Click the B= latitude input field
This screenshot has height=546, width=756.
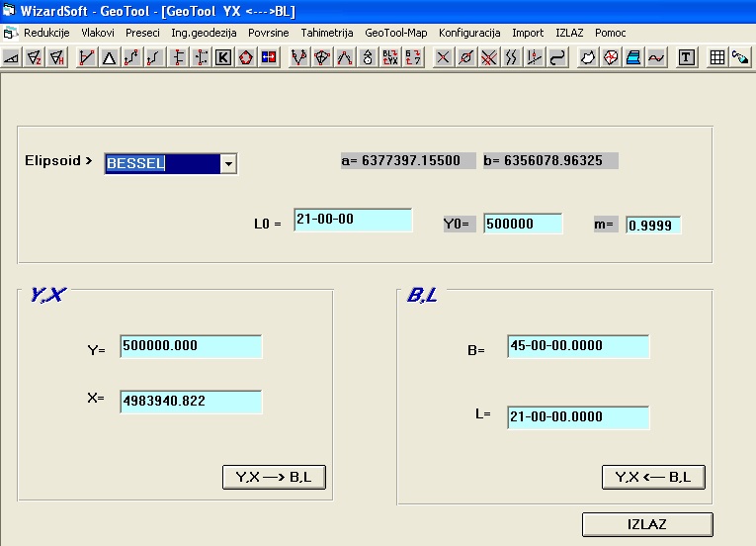coord(578,346)
